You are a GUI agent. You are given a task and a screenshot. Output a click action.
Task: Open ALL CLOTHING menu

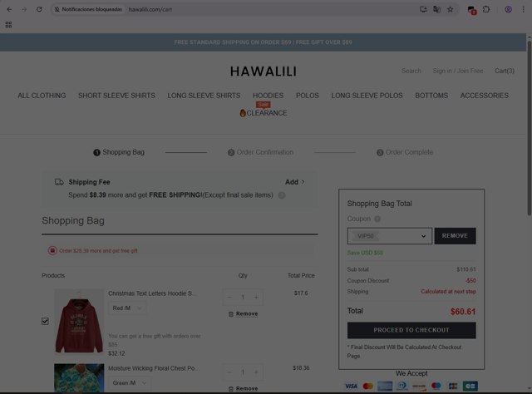click(42, 96)
